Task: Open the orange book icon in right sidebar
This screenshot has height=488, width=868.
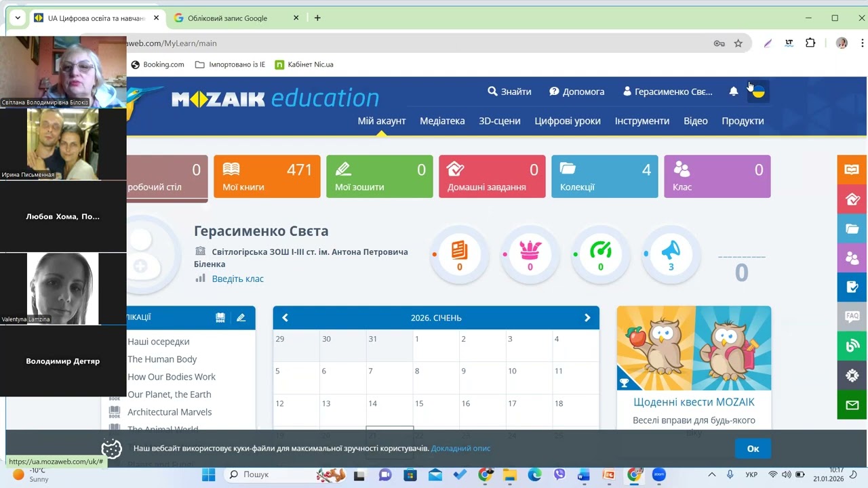Action: [852, 169]
